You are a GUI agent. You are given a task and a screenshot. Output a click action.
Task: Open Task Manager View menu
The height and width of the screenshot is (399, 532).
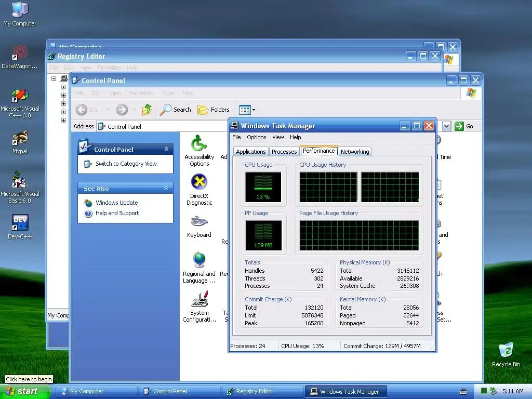coord(278,137)
